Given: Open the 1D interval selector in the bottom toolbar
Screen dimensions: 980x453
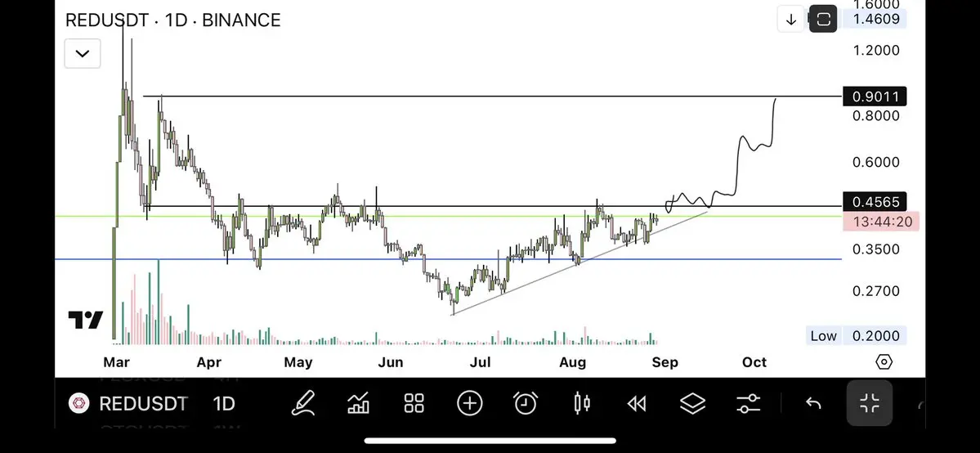Looking at the screenshot, I should coord(224,404).
